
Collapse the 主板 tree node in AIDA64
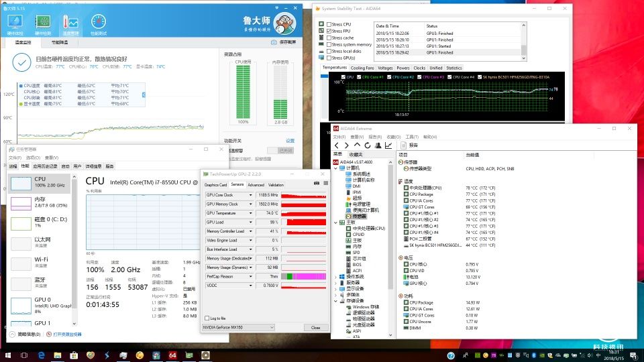[x=335, y=223]
